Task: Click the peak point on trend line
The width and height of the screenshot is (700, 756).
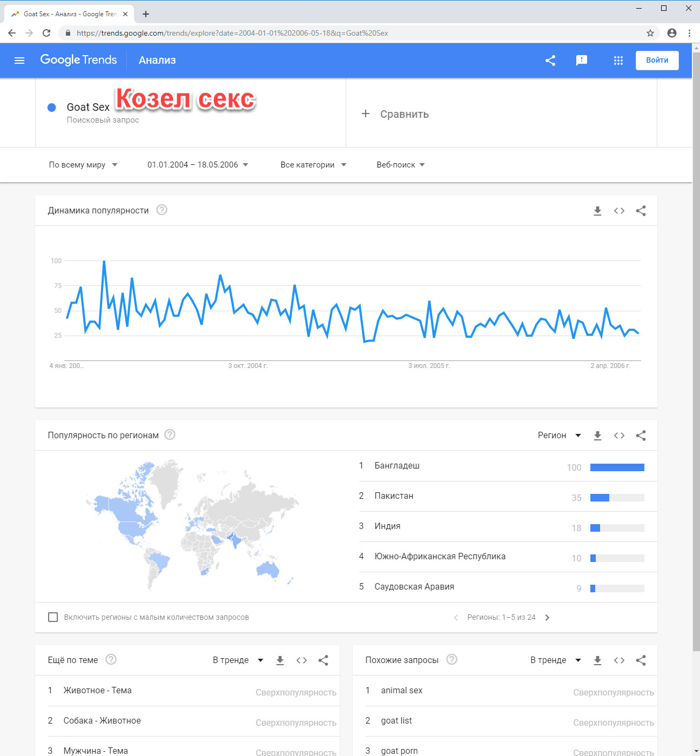Action: tap(104, 262)
